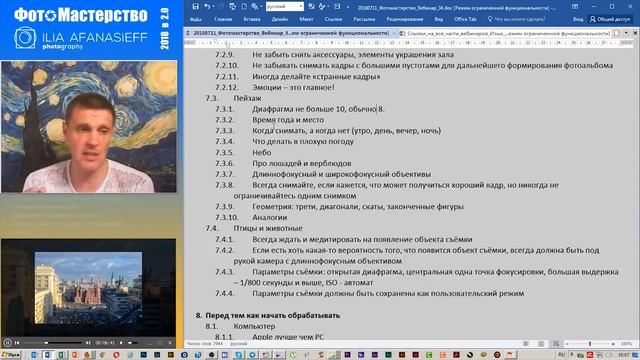
Task: Switch to read mode view icon
Action: coord(526,344)
